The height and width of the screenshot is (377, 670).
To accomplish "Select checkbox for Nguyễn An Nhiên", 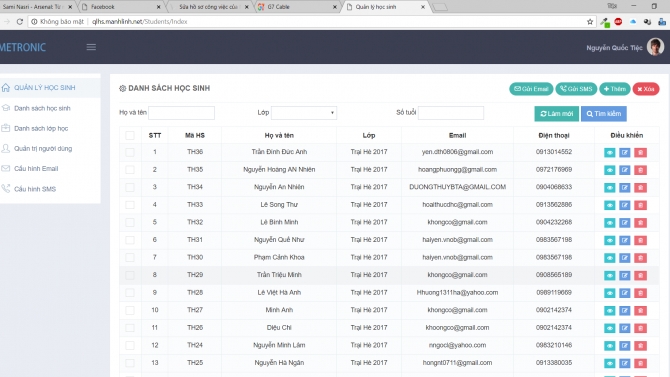I will [130, 187].
